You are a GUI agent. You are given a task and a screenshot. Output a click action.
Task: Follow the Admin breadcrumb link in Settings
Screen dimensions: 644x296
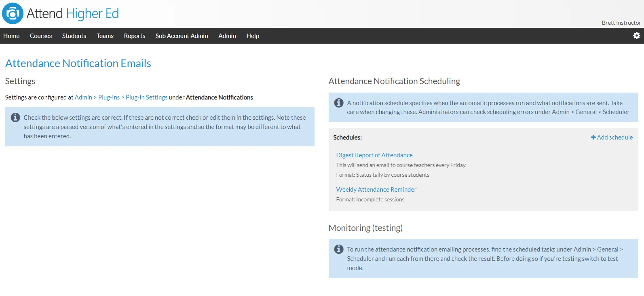coord(83,97)
